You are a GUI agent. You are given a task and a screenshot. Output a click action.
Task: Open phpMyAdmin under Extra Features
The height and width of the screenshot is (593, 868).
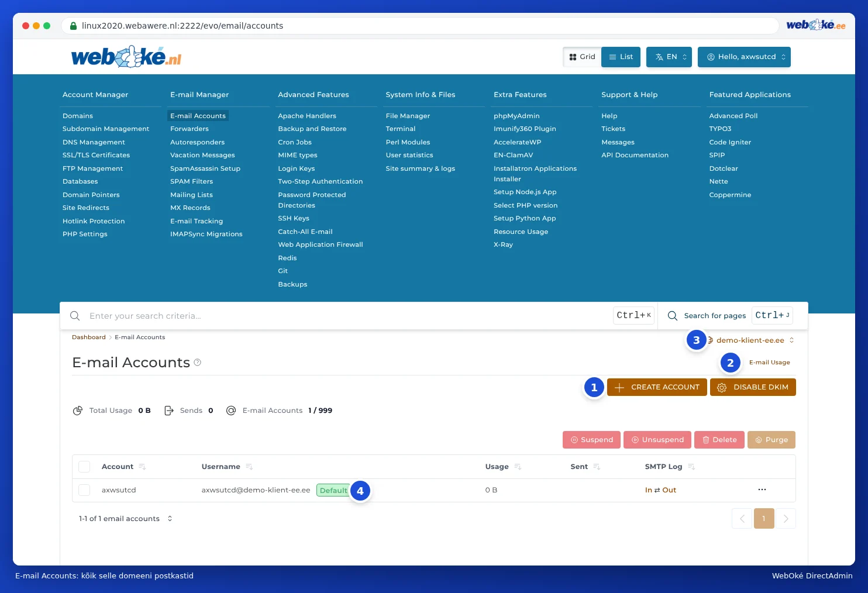516,116
